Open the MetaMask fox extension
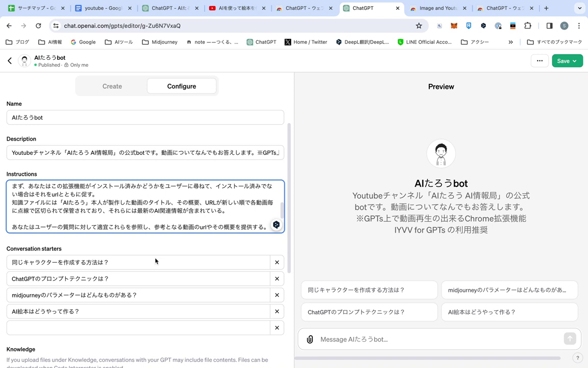The image size is (588, 368). pyautogui.click(x=454, y=26)
